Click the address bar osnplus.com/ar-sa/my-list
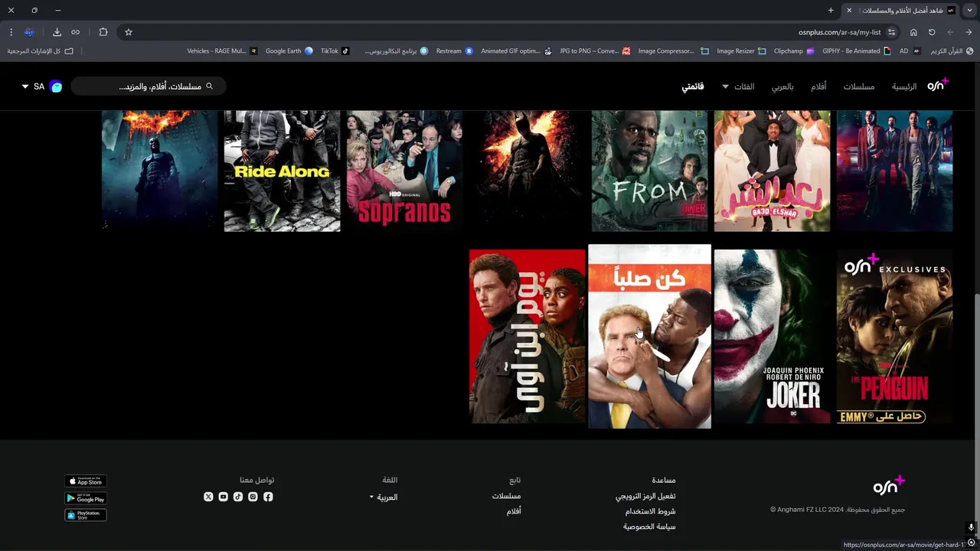Viewport: 980px width, 551px height. click(840, 32)
